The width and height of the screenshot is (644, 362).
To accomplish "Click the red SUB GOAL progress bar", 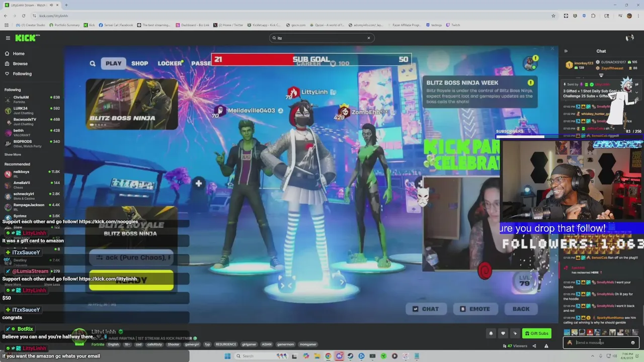I will tap(311, 59).
